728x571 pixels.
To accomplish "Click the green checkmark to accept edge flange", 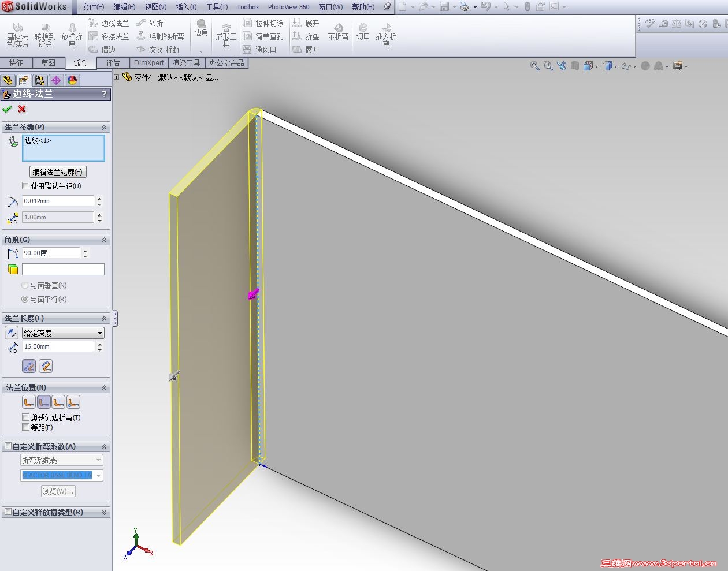I will click(7, 109).
